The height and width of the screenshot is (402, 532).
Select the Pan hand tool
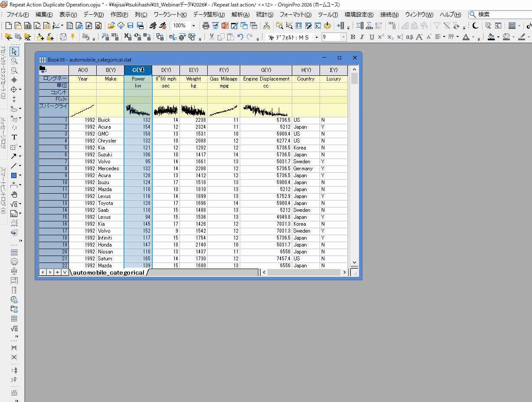pyautogui.click(x=14, y=195)
